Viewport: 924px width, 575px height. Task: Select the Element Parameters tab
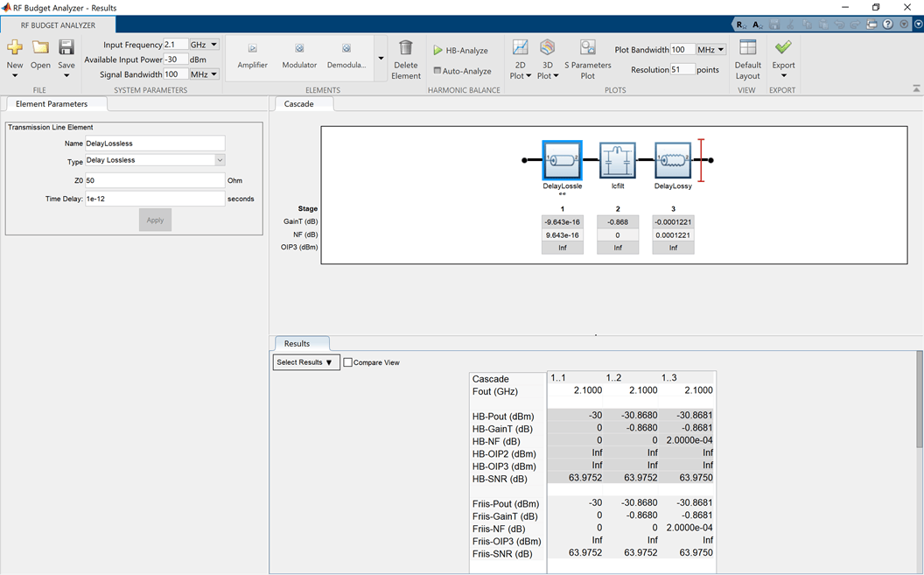pos(52,103)
